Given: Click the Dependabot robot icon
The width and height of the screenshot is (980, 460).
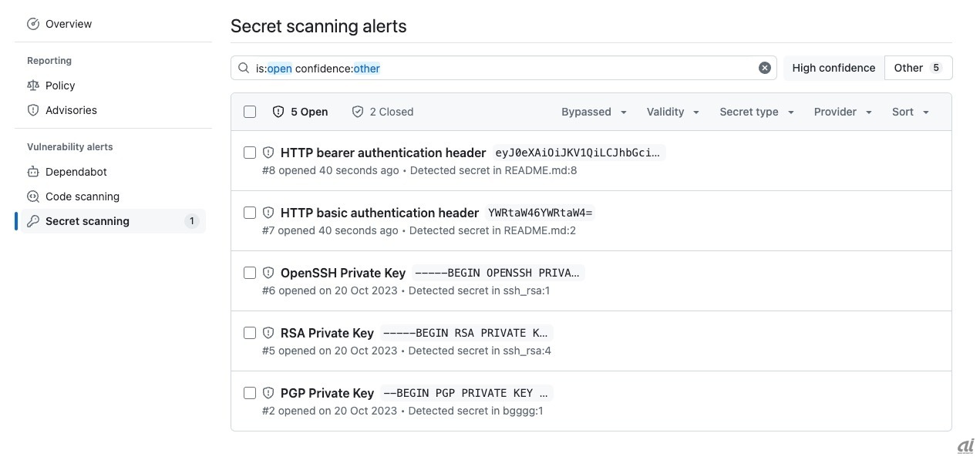Looking at the screenshot, I should coord(33,172).
